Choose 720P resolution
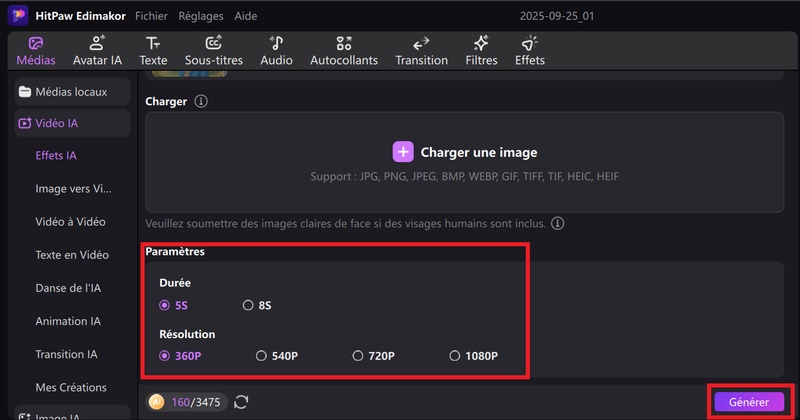The image size is (800, 420). [358, 355]
